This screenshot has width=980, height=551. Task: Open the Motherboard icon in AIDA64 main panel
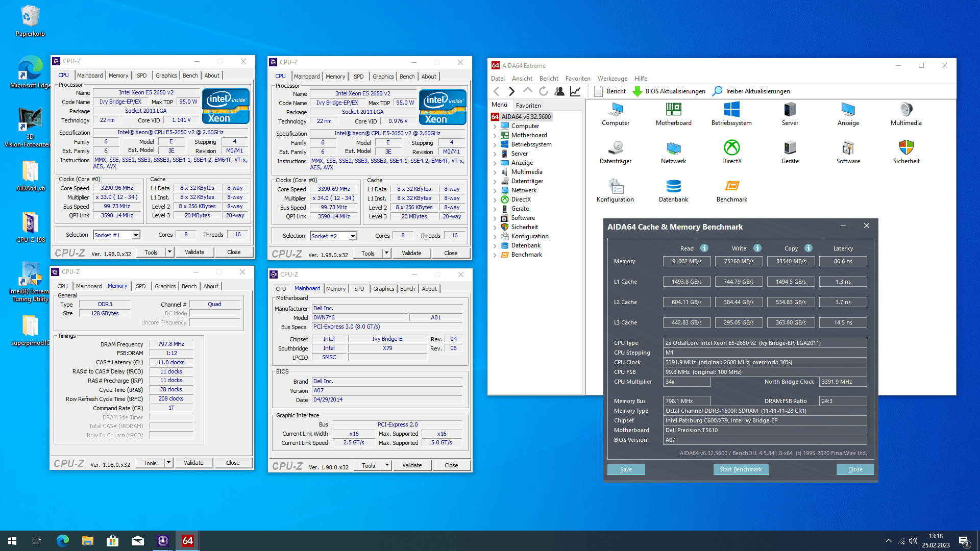click(674, 114)
